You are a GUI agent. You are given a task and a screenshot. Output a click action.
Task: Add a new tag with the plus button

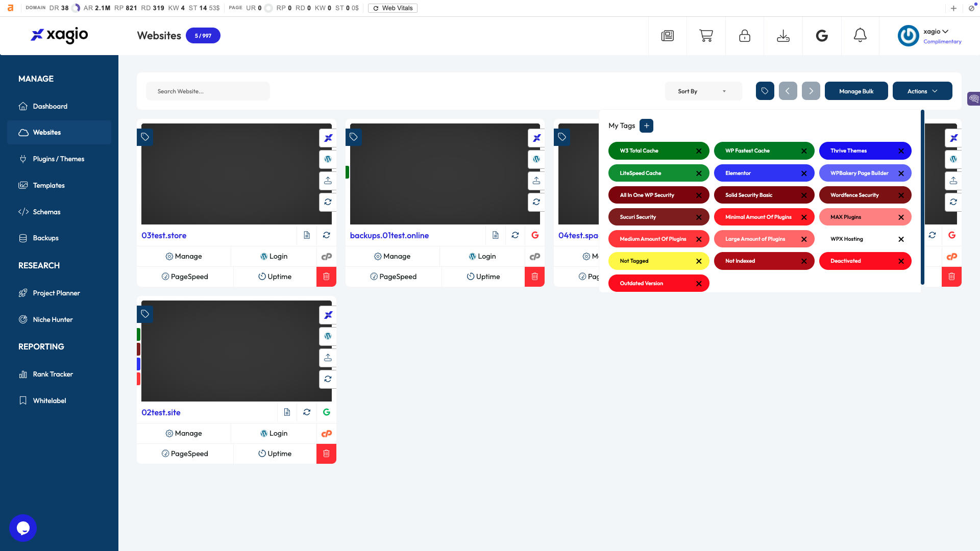point(646,126)
